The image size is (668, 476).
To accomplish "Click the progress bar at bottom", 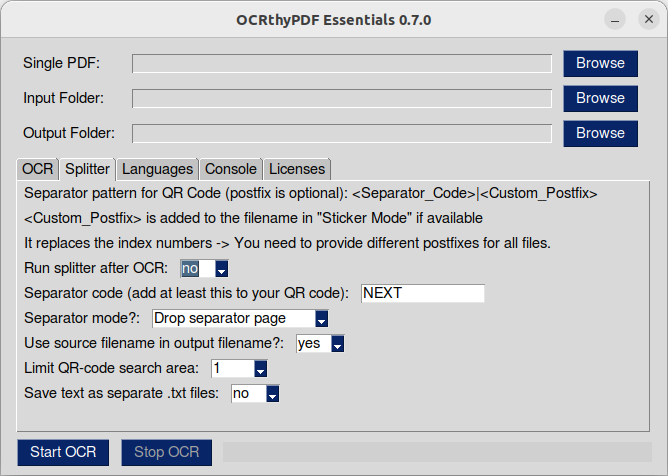I will [x=437, y=452].
